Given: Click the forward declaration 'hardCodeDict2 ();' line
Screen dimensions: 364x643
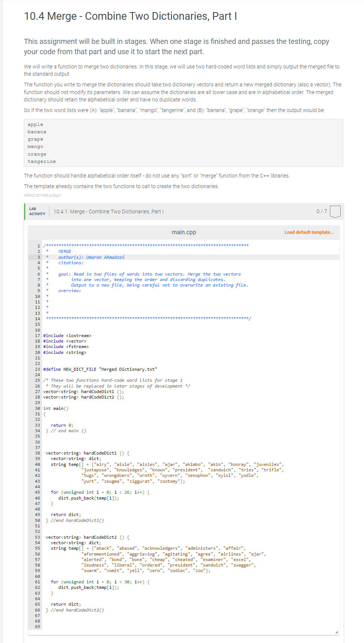Looking at the screenshot, I should click(x=84, y=397).
